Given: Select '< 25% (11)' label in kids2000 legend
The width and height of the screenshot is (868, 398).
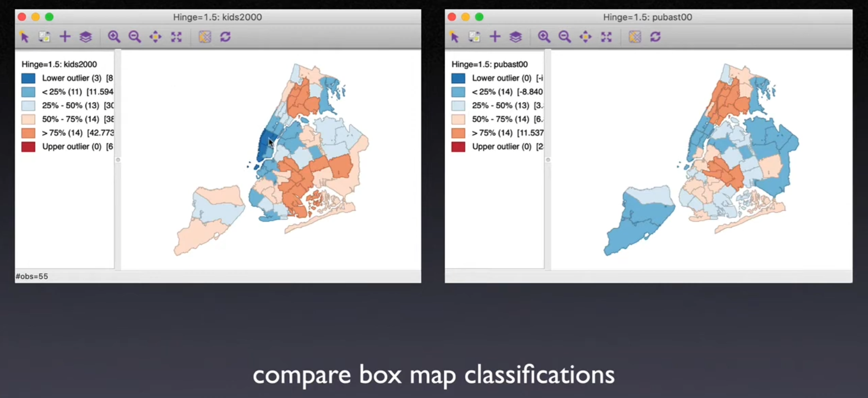Looking at the screenshot, I should coord(62,92).
